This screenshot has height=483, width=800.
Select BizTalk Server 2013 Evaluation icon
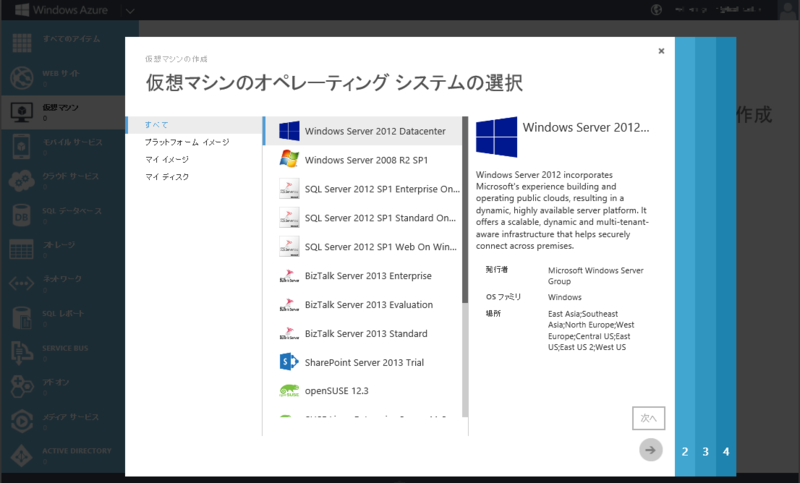pyautogui.click(x=289, y=305)
